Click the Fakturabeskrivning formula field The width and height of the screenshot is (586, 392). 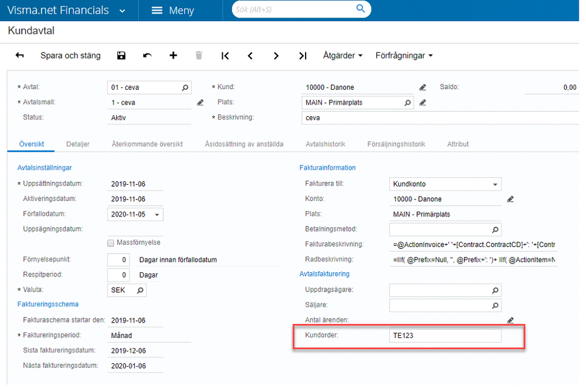(473, 245)
